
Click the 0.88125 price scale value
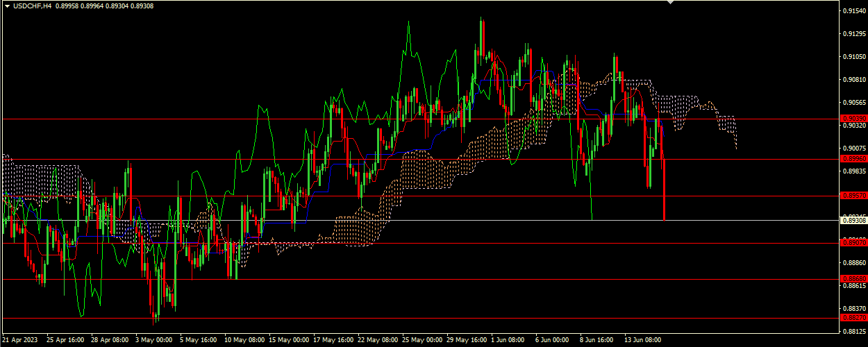853,331
